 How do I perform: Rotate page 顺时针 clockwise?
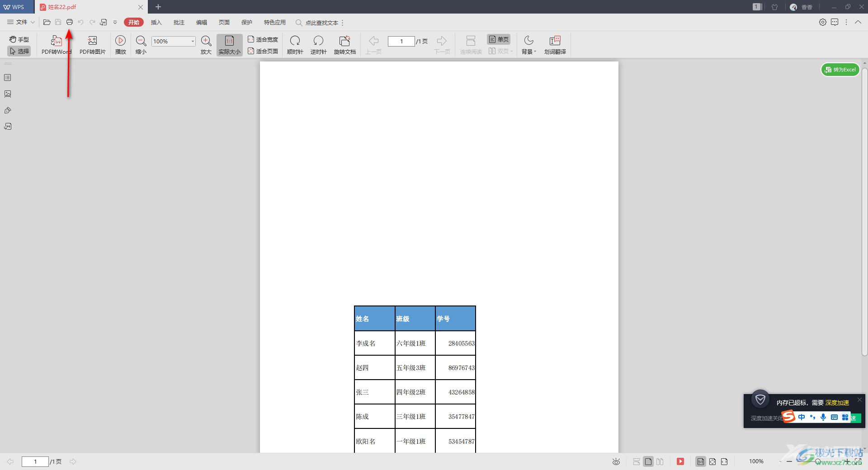tap(295, 45)
